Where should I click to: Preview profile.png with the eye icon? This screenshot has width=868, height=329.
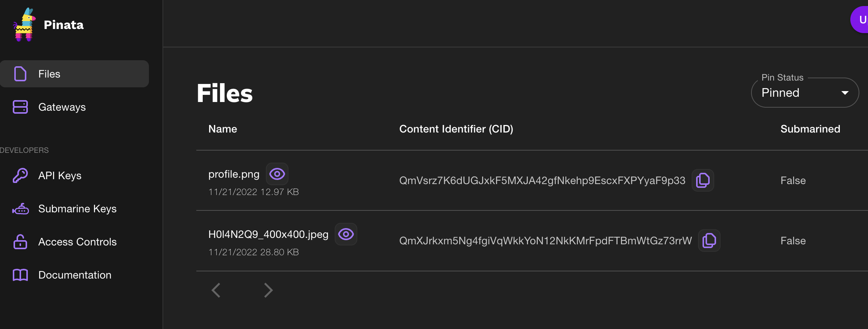click(277, 174)
